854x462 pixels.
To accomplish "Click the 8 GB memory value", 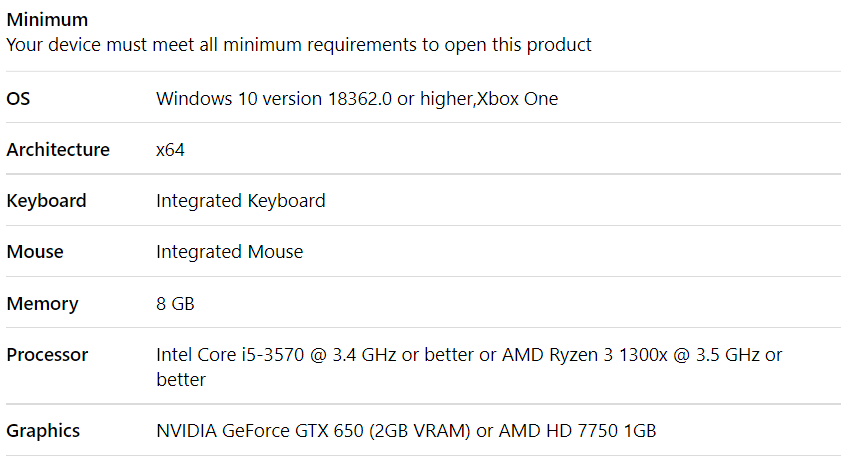I will coord(175,303).
